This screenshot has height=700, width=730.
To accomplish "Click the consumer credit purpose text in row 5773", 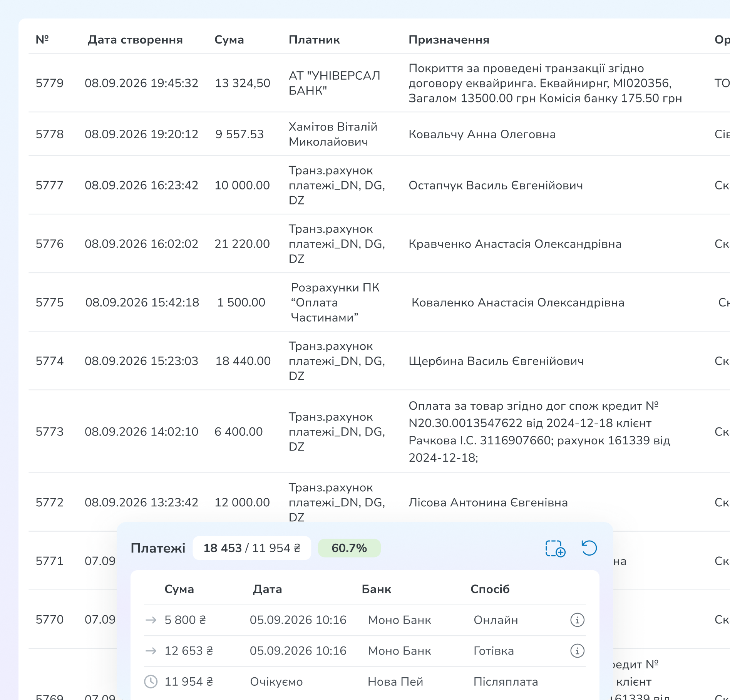I will (x=539, y=432).
